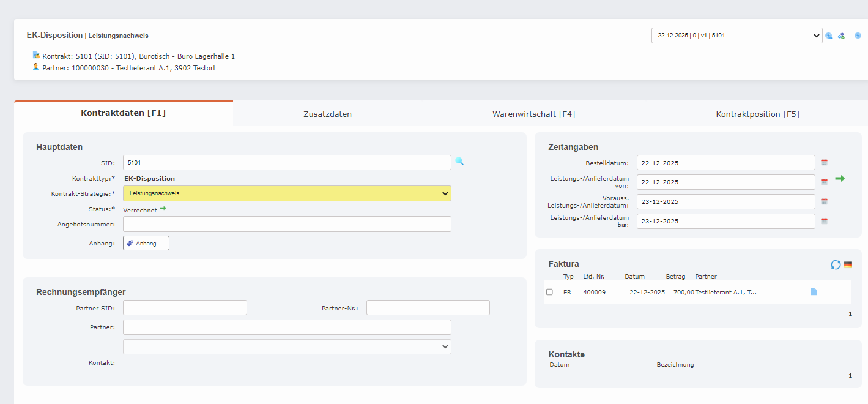Expand the contract version dropdown 22-12-2025
This screenshot has width=868, height=404.
tap(736, 36)
